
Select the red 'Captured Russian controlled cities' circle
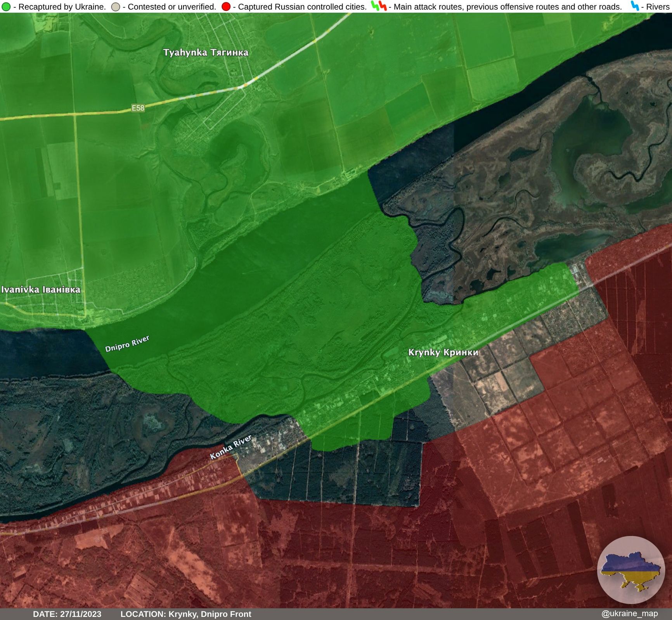pyautogui.click(x=226, y=6)
